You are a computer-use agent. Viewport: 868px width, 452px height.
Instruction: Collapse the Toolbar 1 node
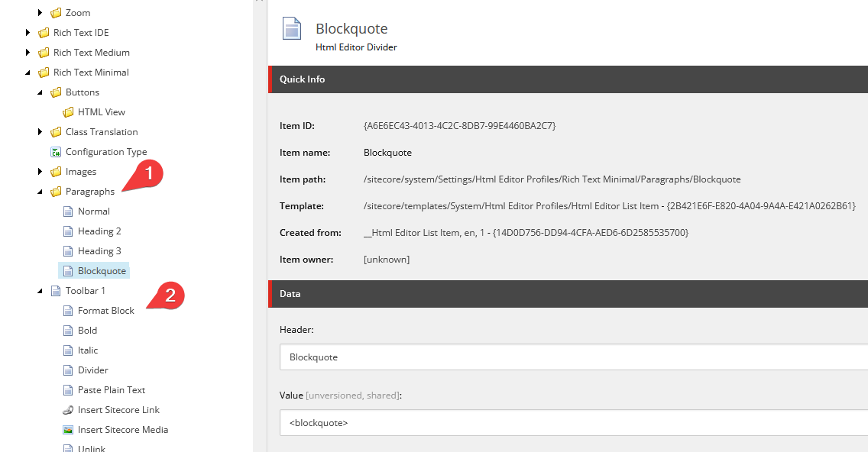40,291
